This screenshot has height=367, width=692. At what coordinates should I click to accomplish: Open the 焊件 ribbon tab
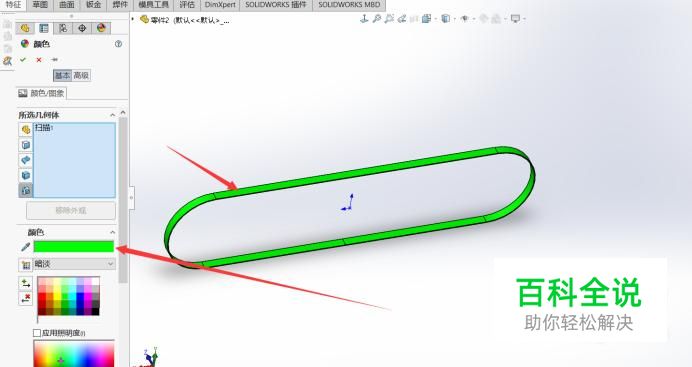pos(120,5)
